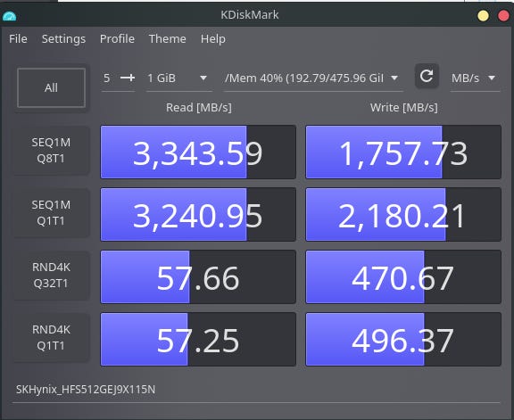Click the 496.37 write result bar

pos(403,340)
